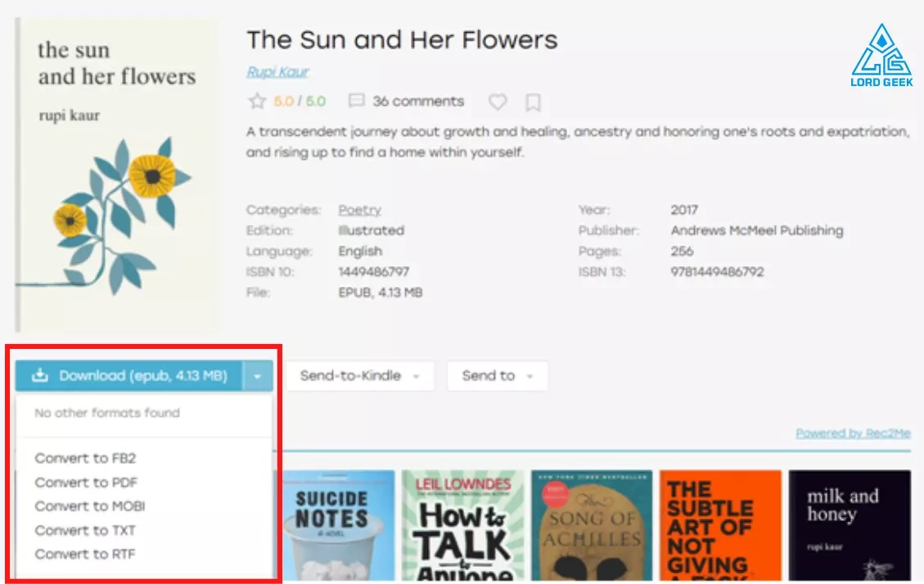This screenshot has height=584, width=924.
Task: Collapse the download formats dropdown arrow
Action: (258, 376)
